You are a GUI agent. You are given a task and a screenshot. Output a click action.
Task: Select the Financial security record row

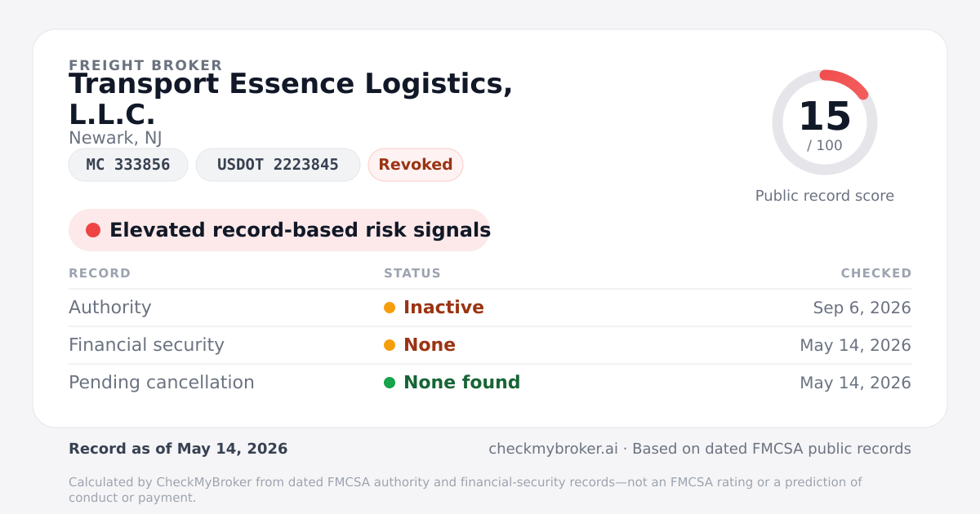pyautogui.click(x=490, y=345)
